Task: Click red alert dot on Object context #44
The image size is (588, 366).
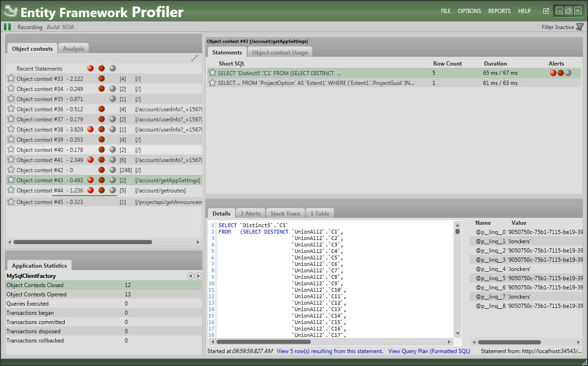Action: [91, 190]
